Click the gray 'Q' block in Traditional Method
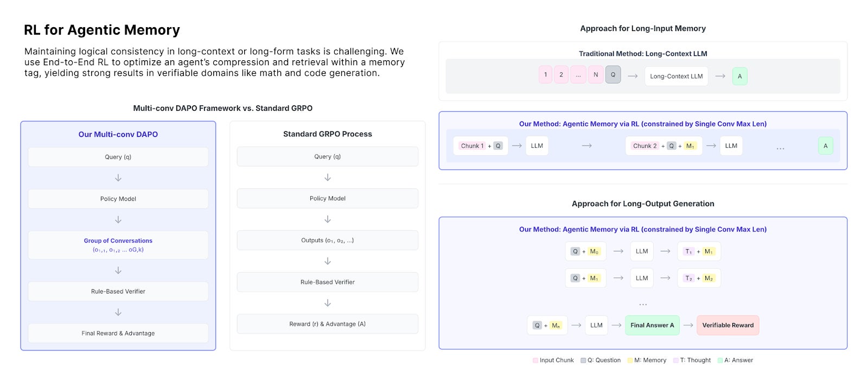Viewport: 868px width, 381px height. [x=613, y=75]
